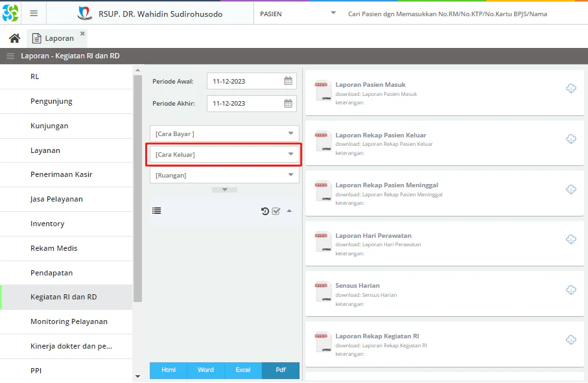The image size is (588, 383).
Task: Download Laporan Hari Perawatan cloud icon
Action: (570, 240)
